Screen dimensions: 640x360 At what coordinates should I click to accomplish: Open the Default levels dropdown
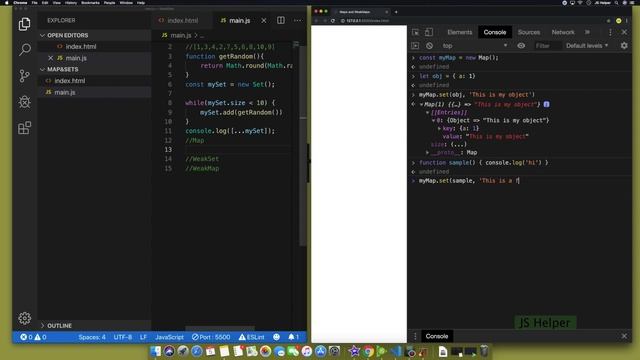(587, 46)
